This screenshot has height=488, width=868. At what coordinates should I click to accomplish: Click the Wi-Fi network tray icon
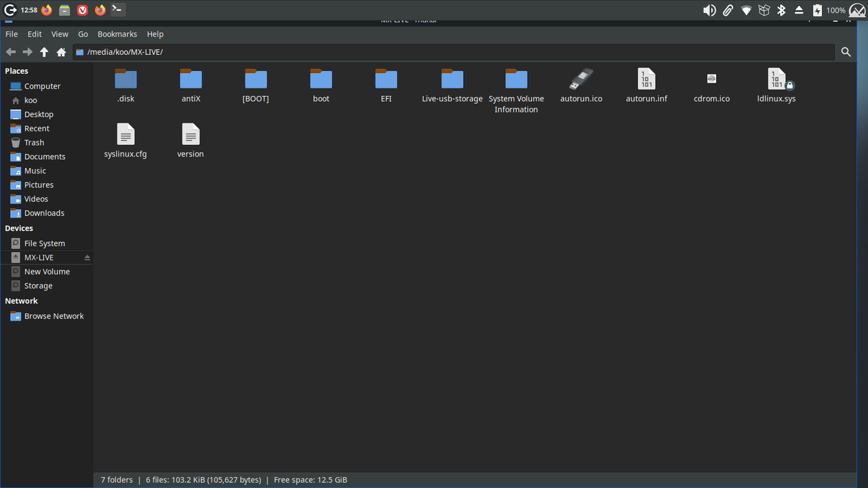click(746, 10)
